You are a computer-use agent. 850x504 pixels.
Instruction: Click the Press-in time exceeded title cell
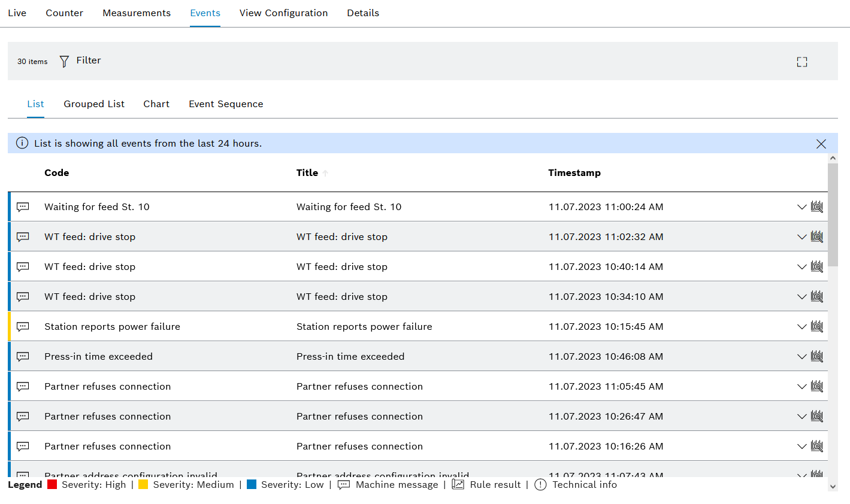pyautogui.click(x=350, y=357)
